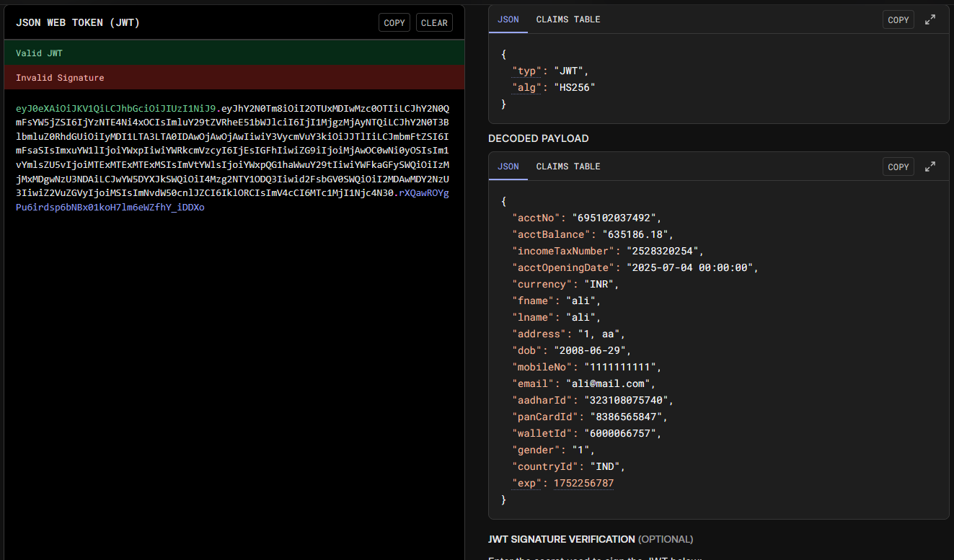Click the Invalid Signature warning banner
Viewport: 954px width, 560px height.
(x=233, y=78)
